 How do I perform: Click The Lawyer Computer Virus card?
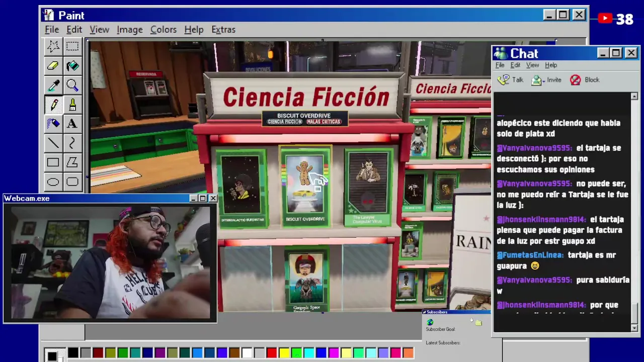click(369, 187)
